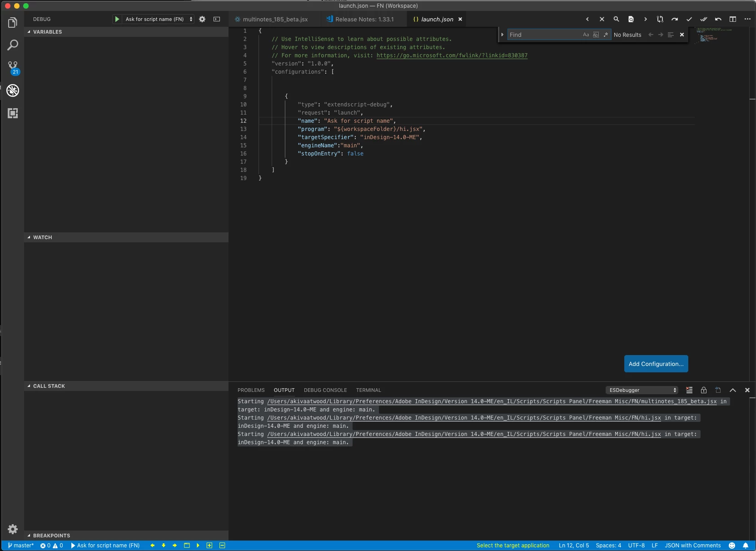Click the single checkmark icon in the editor toolbar
The image size is (756, 551).
[689, 19]
